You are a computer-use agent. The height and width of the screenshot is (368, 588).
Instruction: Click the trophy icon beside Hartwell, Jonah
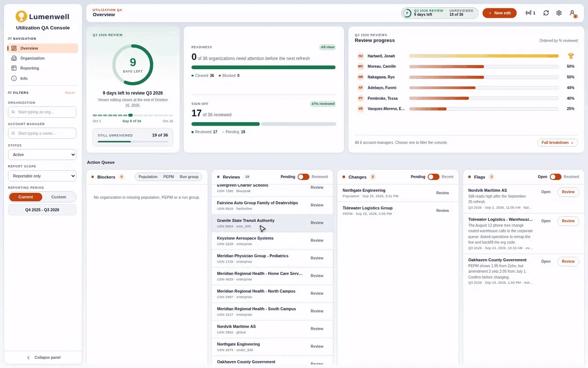571,56
